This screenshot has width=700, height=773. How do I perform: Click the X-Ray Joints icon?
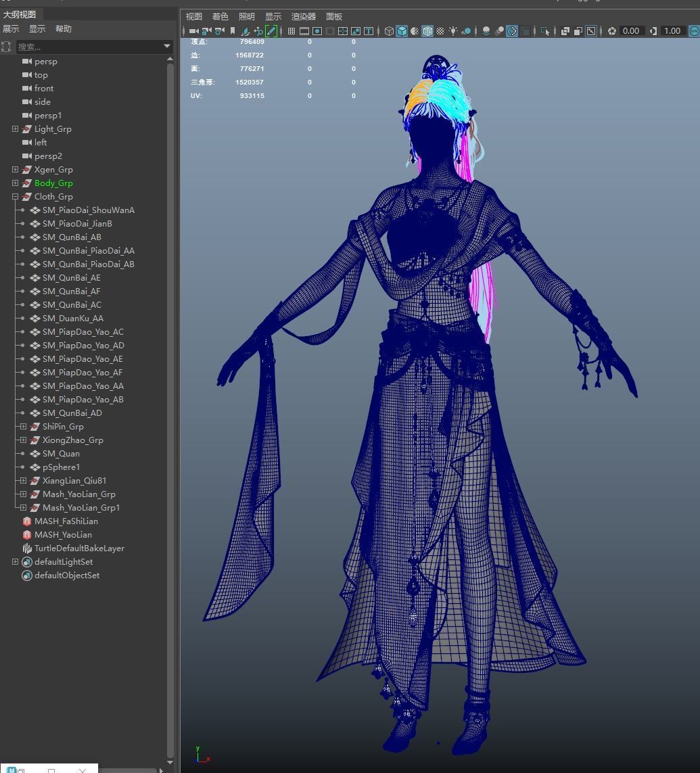(591, 31)
